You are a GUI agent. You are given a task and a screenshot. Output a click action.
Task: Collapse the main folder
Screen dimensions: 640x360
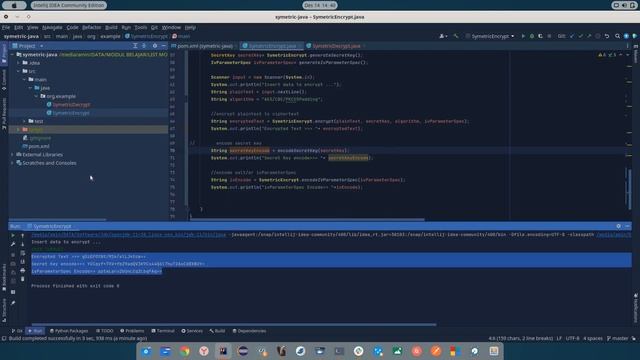tap(24, 79)
